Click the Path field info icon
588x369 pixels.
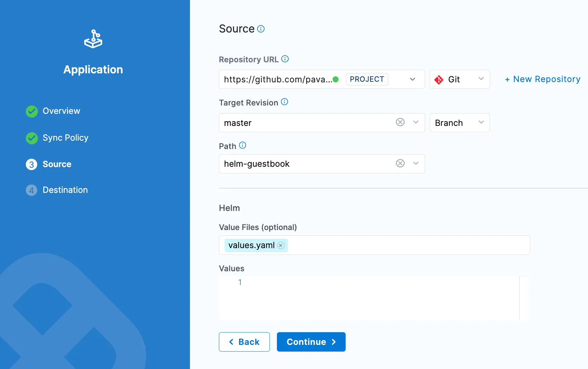[x=243, y=146]
